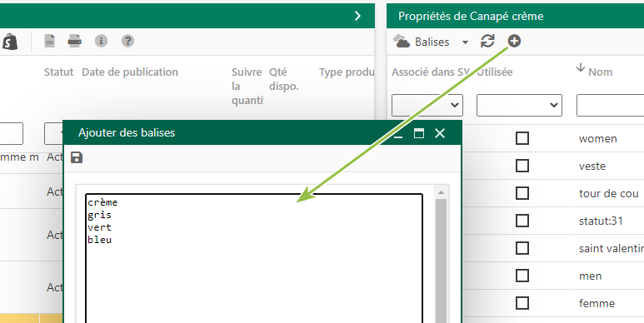Open the Utilisée filter dropdown
The image size is (644, 323).
pyautogui.click(x=519, y=106)
